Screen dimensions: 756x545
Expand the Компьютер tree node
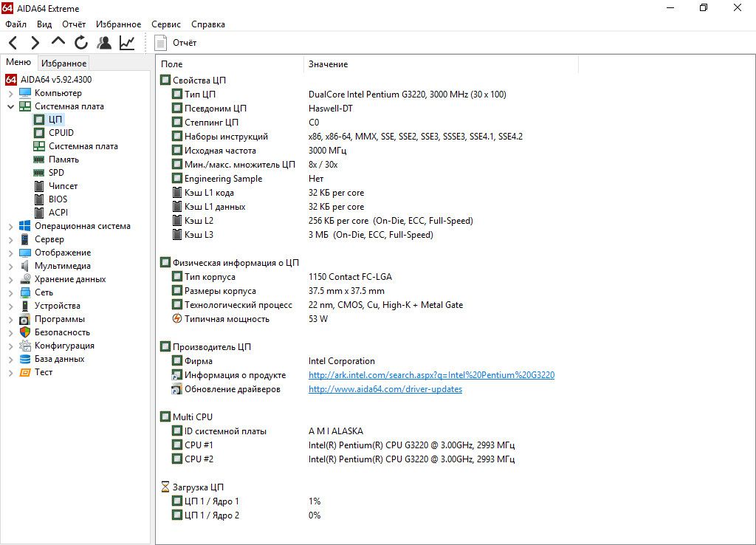pos(10,93)
